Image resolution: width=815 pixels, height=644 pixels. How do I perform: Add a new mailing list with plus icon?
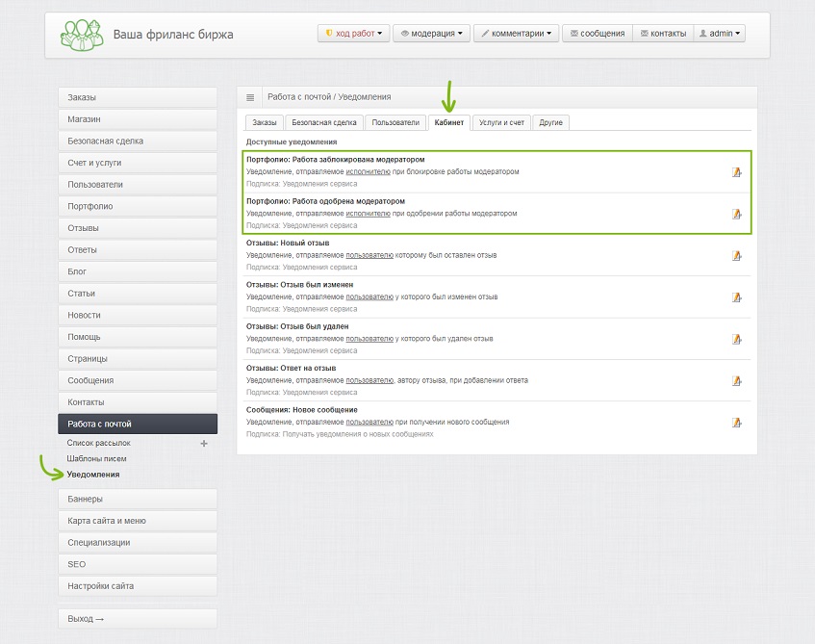pyautogui.click(x=204, y=443)
